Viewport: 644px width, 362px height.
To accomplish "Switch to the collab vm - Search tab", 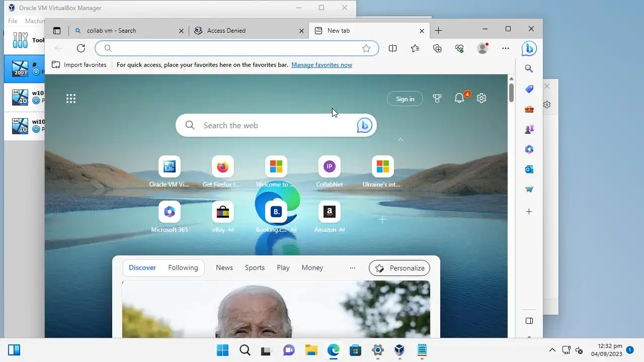I will (129, 31).
